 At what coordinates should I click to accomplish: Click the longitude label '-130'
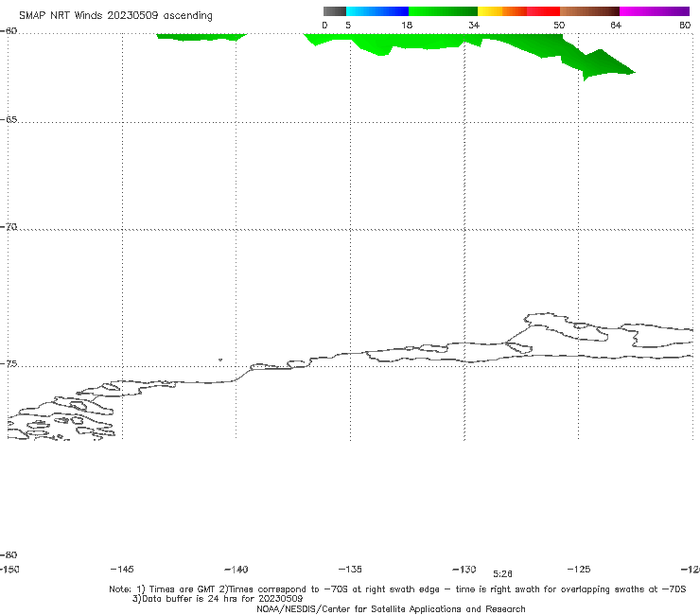coord(464,570)
